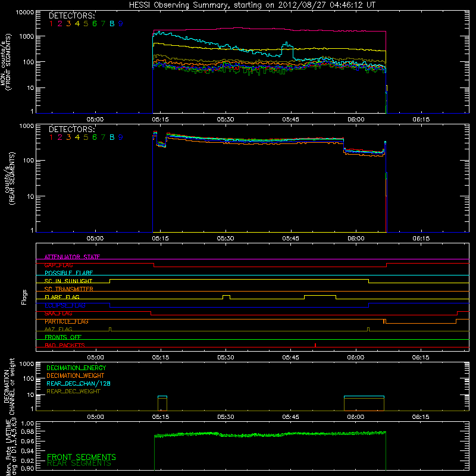Click cyan decimation box near 05:15
The image size is (476, 476).
coord(162,396)
